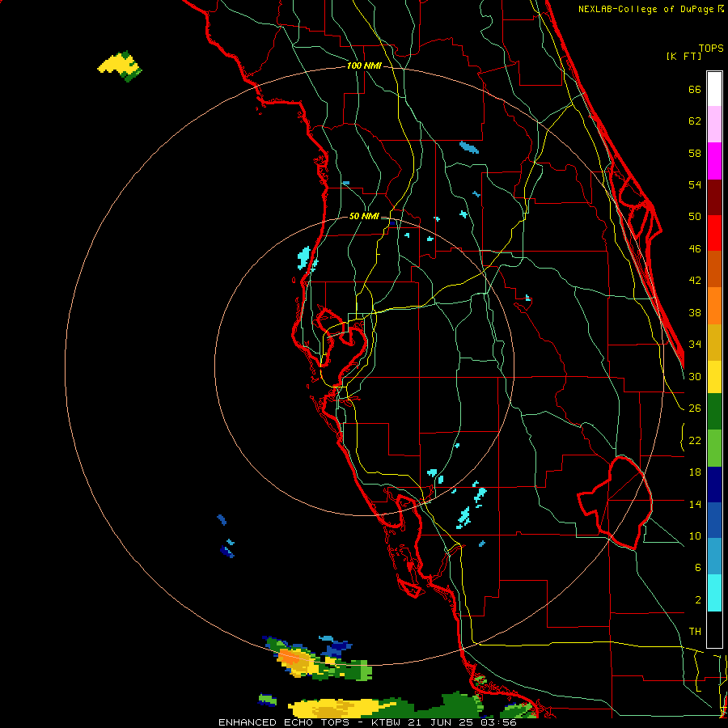Click legend value 58

coord(695,153)
